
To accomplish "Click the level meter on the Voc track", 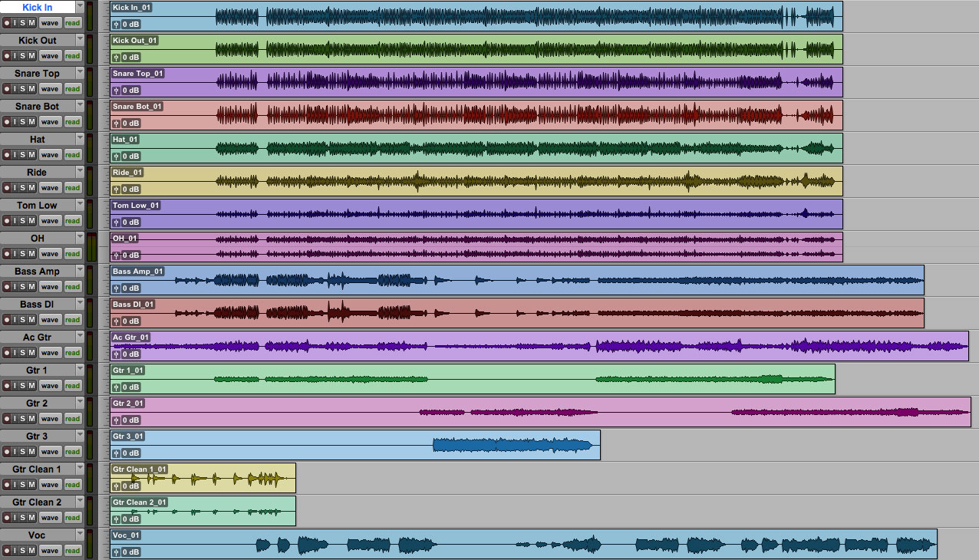I will (x=91, y=545).
